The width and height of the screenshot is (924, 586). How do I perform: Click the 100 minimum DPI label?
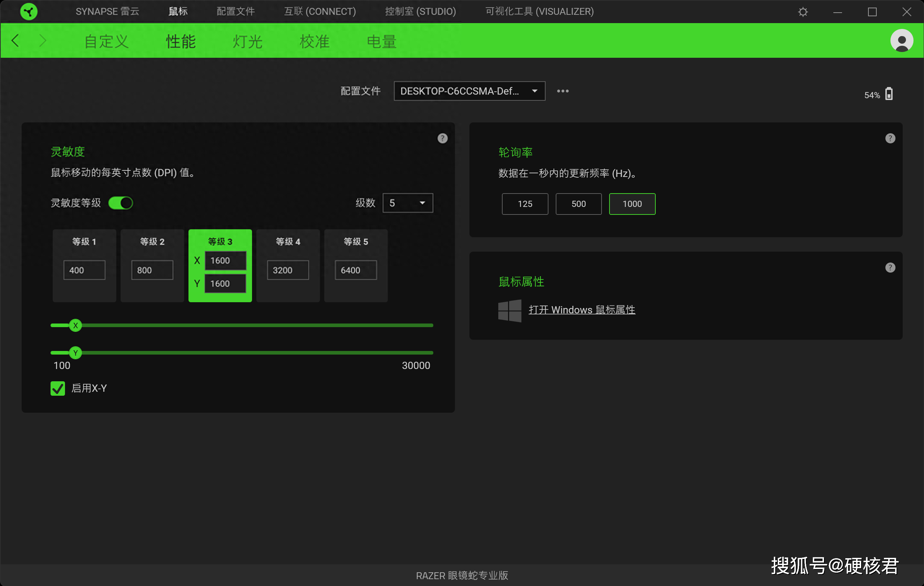(62, 366)
